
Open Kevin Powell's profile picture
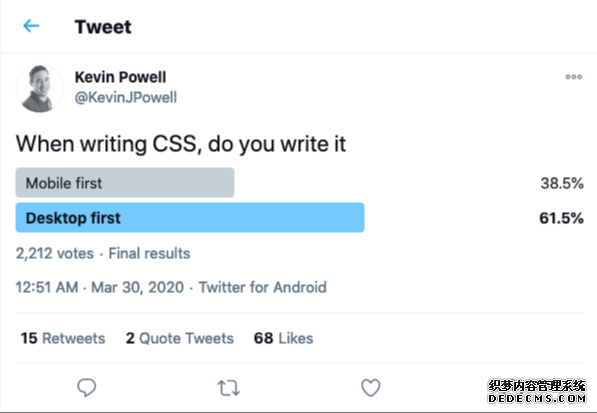click(40, 89)
